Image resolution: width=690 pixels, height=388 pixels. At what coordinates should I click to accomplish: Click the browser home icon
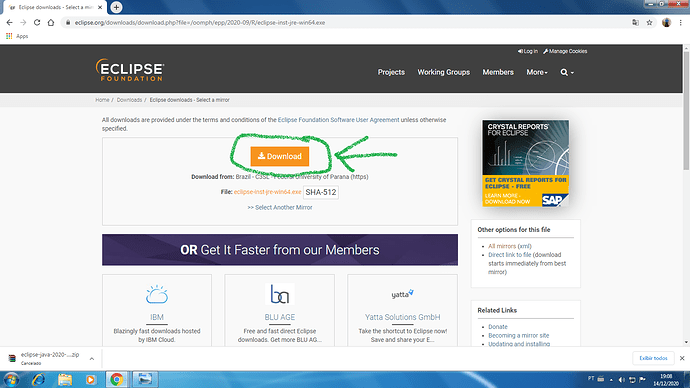tap(51, 22)
